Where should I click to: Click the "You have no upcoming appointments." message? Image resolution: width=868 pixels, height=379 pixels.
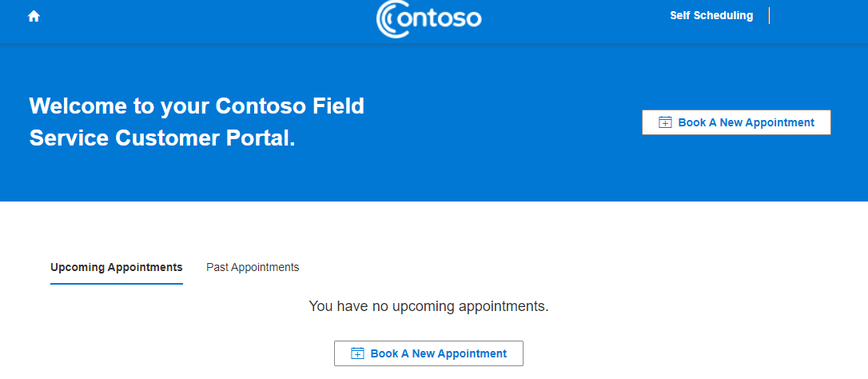coord(428,306)
